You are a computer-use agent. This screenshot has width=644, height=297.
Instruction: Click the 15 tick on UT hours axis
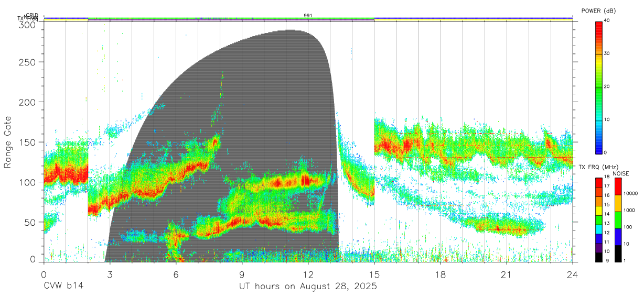[374, 274]
